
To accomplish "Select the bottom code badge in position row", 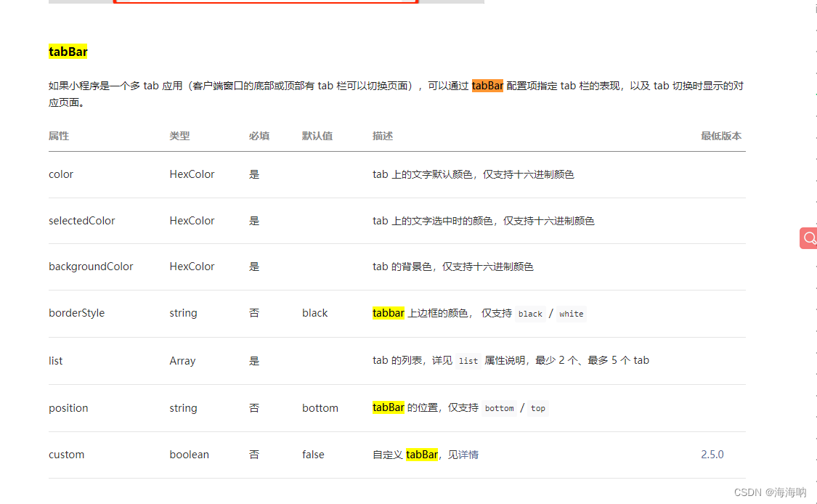I will click(500, 408).
